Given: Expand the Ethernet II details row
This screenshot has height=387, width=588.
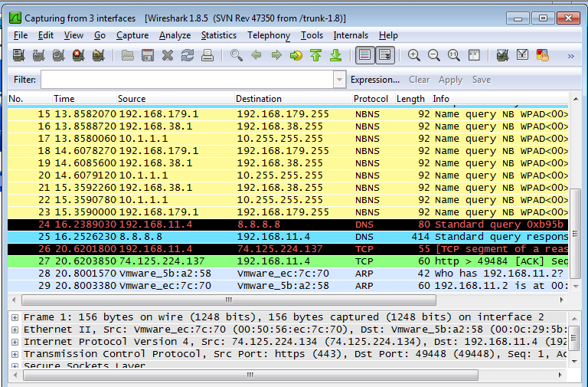Looking at the screenshot, I should [15, 330].
